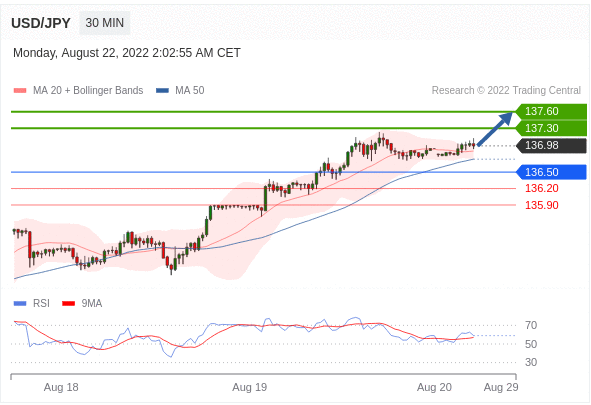Click the 136.98 current price tag
This screenshot has width=591, height=405.
pyautogui.click(x=551, y=145)
